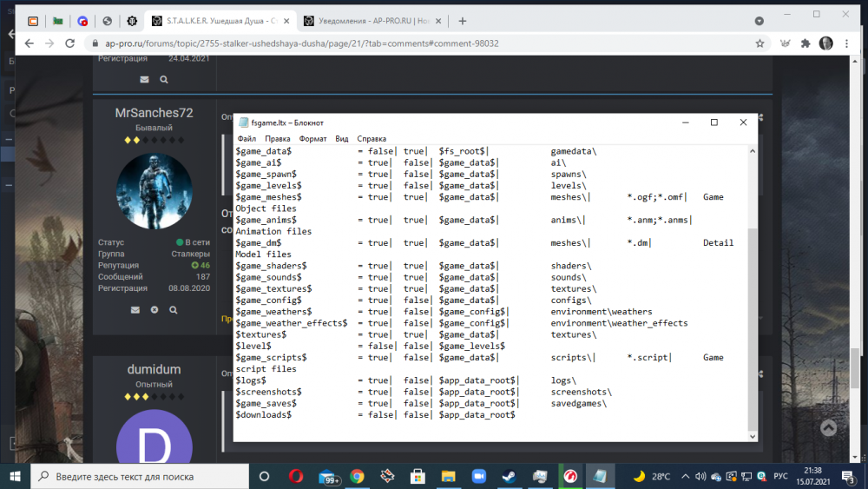Click the scroll-to-top round button

pyautogui.click(x=828, y=428)
